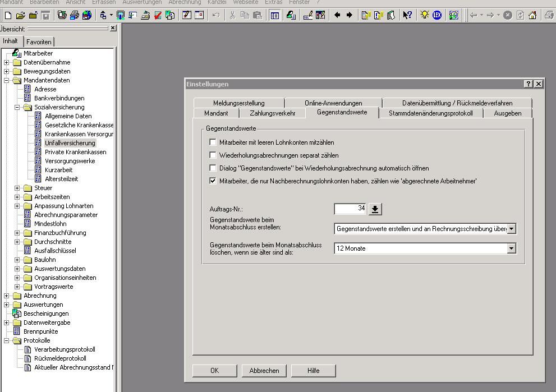Select Mindestlohn in the tree
556x392 pixels.
pos(50,224)
